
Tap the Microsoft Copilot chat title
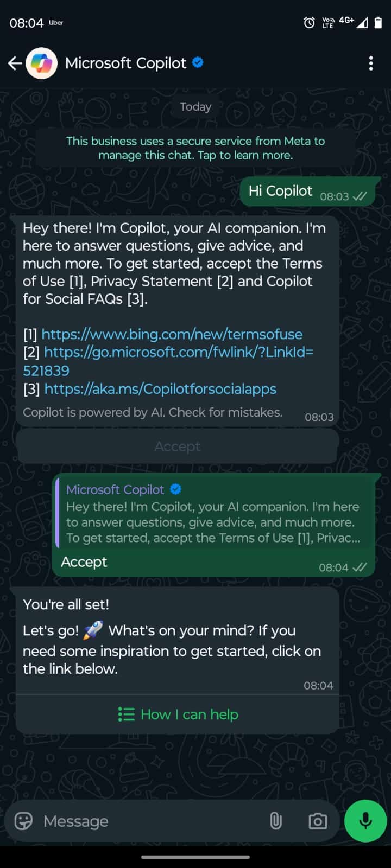126,63
